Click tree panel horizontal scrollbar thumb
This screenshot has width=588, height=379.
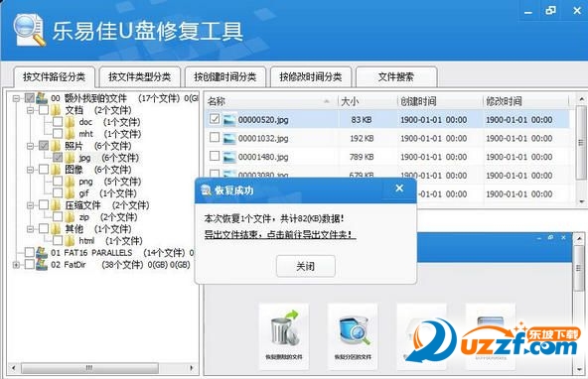(x=89, y=368)
